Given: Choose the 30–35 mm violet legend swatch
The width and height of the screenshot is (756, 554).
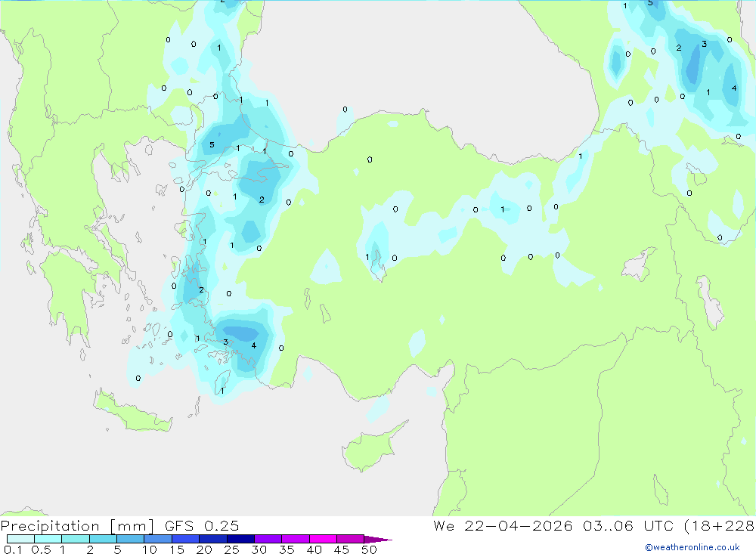Looking at the screenshot, I should (268, 539).
